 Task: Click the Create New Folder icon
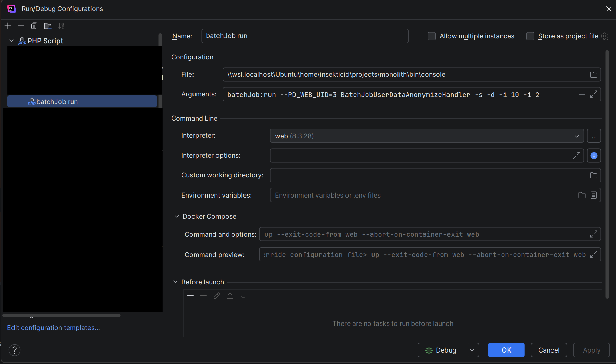click(x=48, y=26)
